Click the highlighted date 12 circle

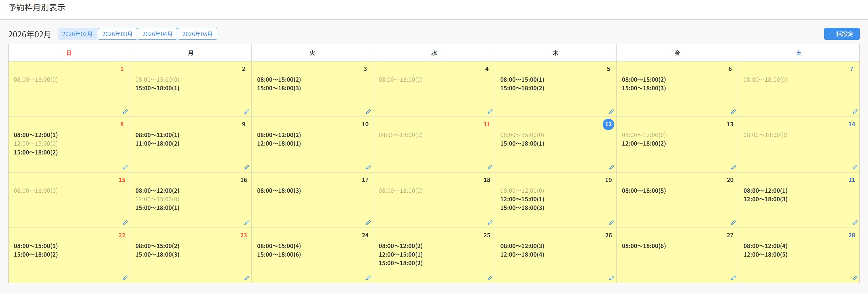[608, 124]
